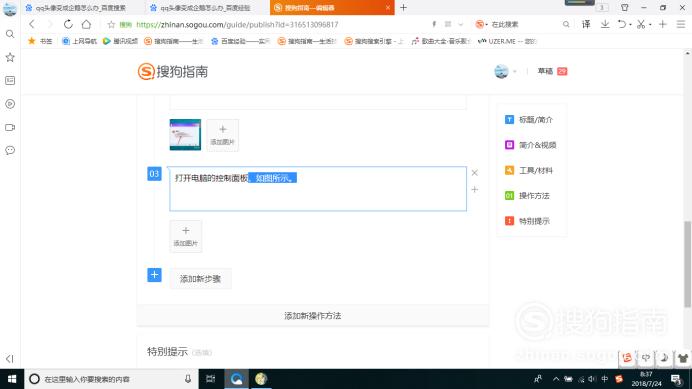Image resolution: width=692 pixels, height=389 pixels.
Task: Open the Windows notification center icon
Action: click(x=676, y=379)
